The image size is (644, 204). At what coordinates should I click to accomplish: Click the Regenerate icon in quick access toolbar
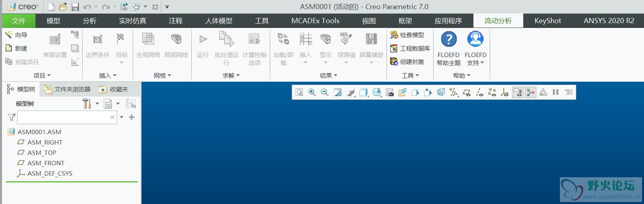[x=124, y=7]
